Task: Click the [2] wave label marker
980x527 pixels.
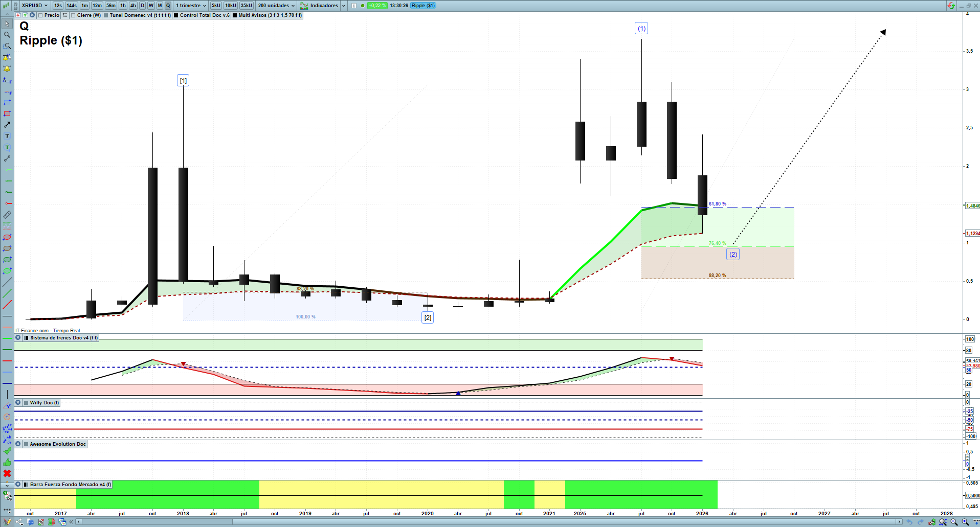Action: click(428, 318)
